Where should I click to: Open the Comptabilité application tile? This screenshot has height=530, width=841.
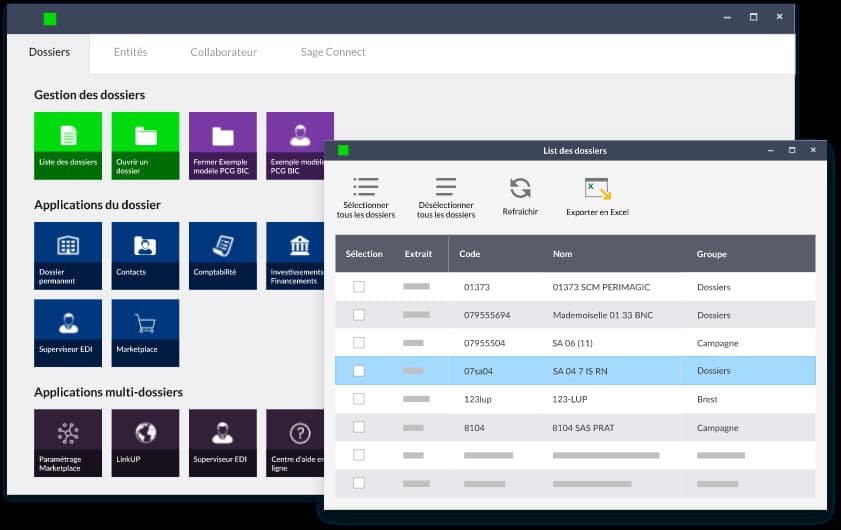(x=222, y=255)
